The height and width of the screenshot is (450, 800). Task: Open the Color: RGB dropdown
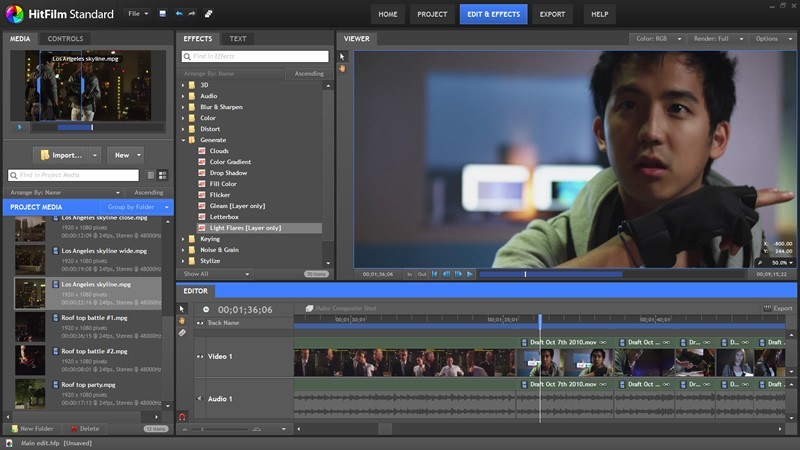click(656, 39)
